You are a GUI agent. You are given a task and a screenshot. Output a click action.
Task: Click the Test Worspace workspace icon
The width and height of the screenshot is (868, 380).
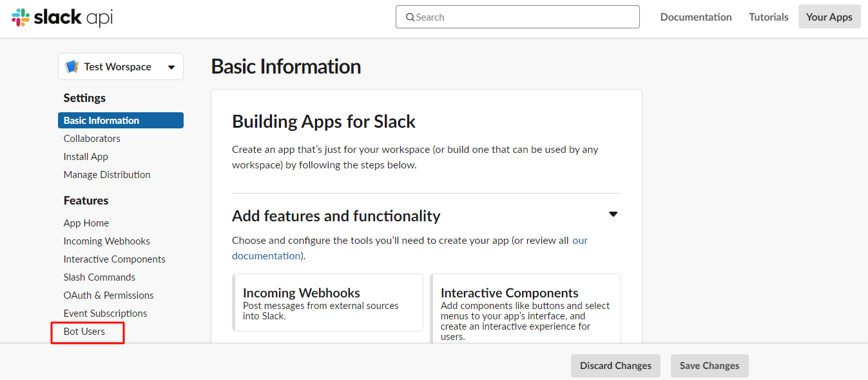[72, 67]
